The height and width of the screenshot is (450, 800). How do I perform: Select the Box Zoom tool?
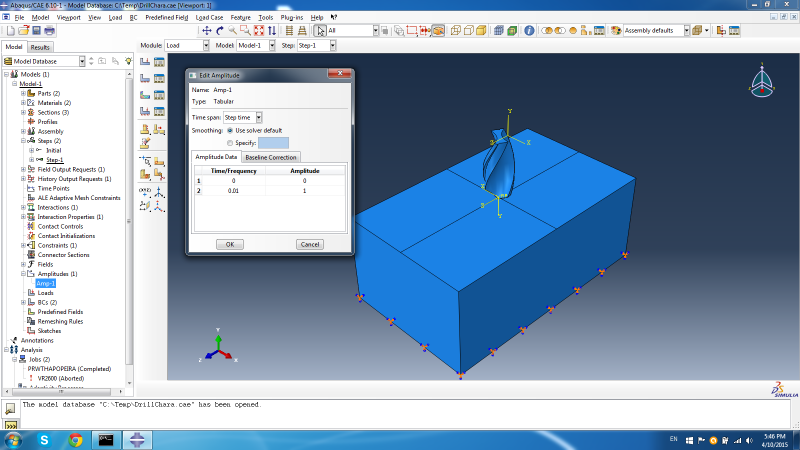[245, 31]
